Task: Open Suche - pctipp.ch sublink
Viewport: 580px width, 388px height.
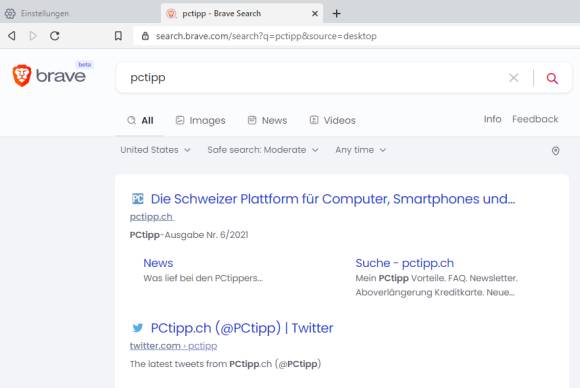Action: [x=405, y=263]
